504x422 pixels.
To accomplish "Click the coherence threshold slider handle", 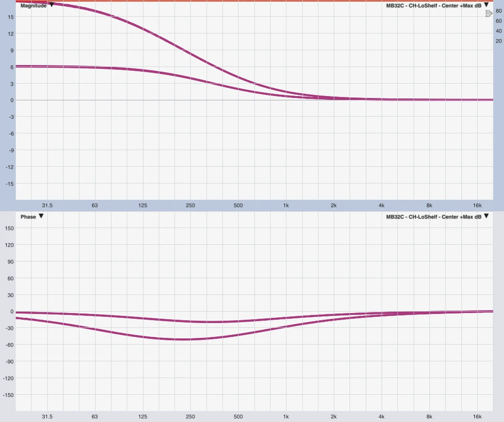I will point(489,14).
